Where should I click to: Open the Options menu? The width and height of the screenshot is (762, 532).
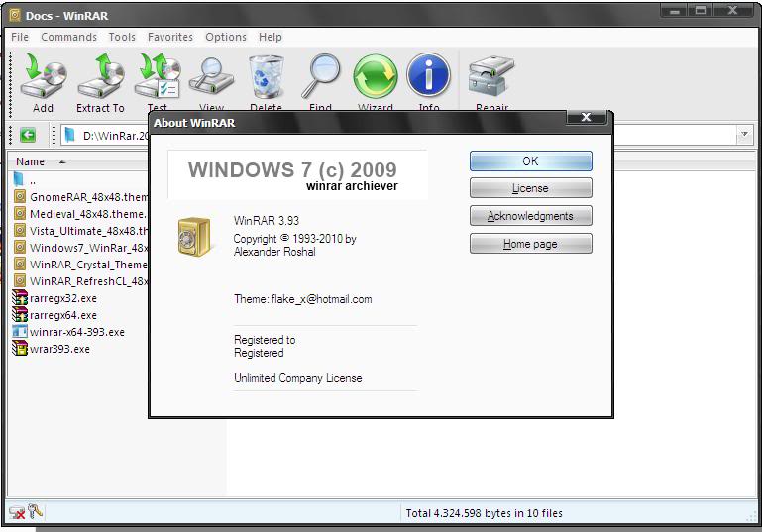coord(226,37)
